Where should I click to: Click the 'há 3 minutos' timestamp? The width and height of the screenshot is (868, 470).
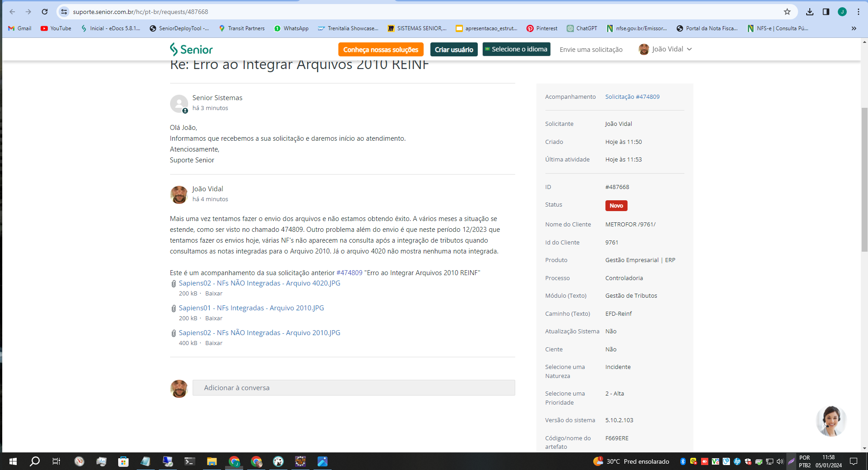click(210, 108)
